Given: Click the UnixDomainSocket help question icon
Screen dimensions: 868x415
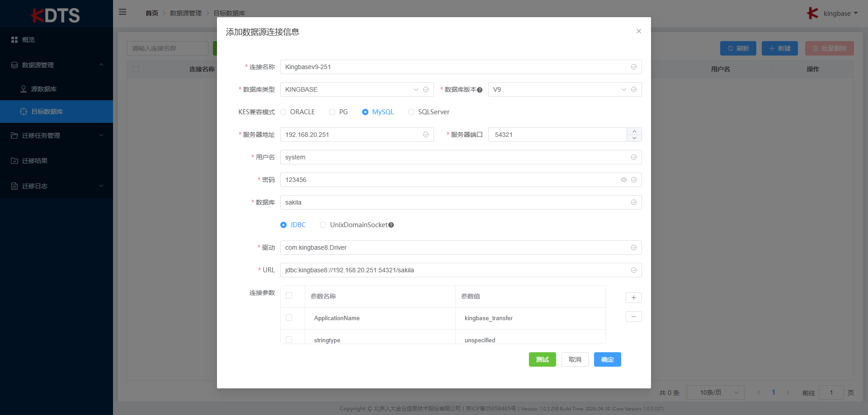Looking at the screenshot, I should (x=391, y=225).
